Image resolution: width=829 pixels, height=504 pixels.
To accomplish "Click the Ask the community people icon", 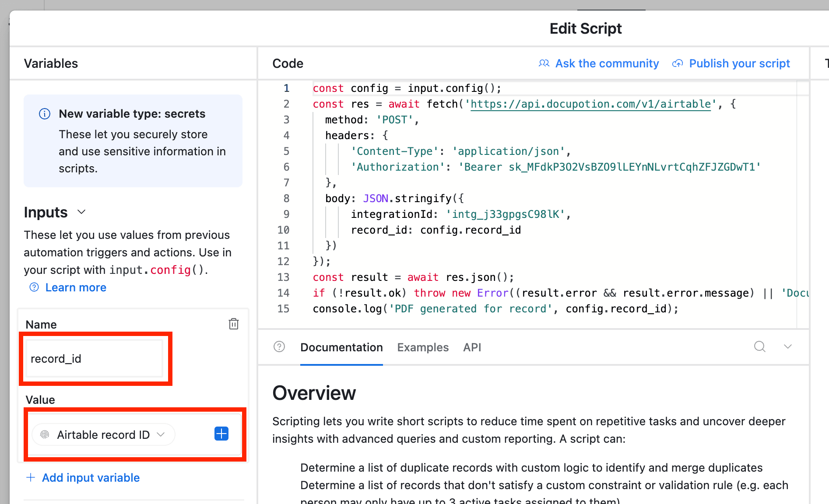I will [x=544, y=63].
